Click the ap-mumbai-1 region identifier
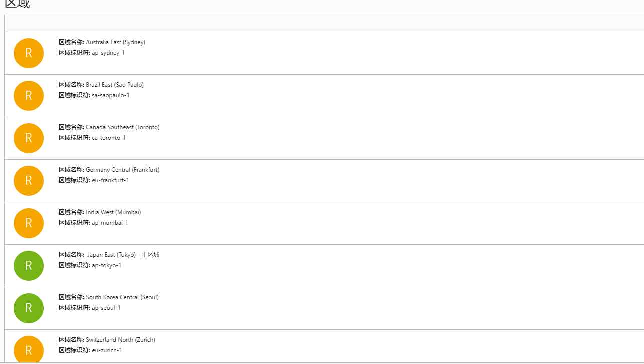This screenshot has height=364, width=644. pos(110,223)
